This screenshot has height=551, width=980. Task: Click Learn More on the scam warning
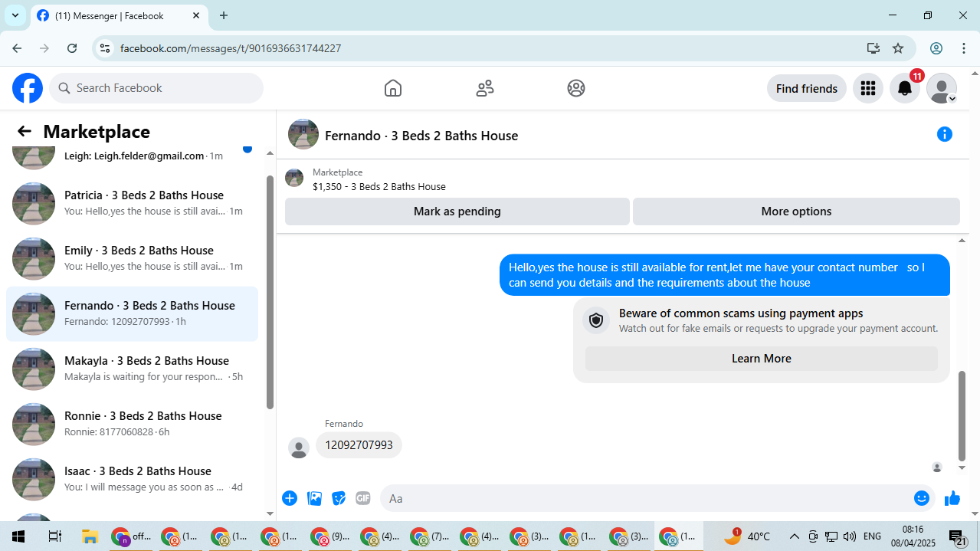click(x=762, y=359)
